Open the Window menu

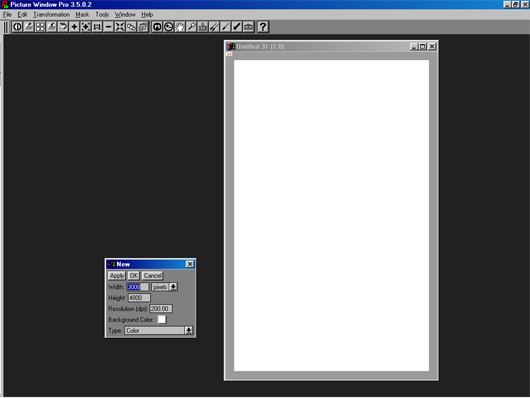coord(125,15)
